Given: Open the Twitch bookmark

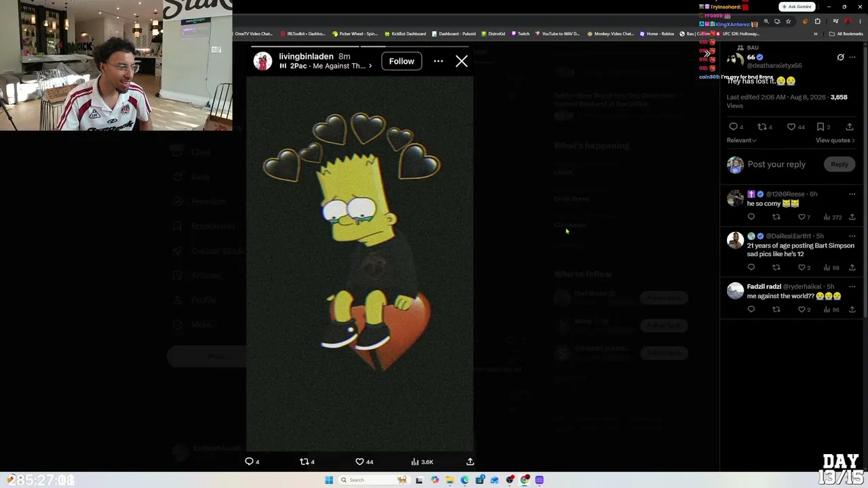Looking at the screenshot, I should click(x=521, y=34).
